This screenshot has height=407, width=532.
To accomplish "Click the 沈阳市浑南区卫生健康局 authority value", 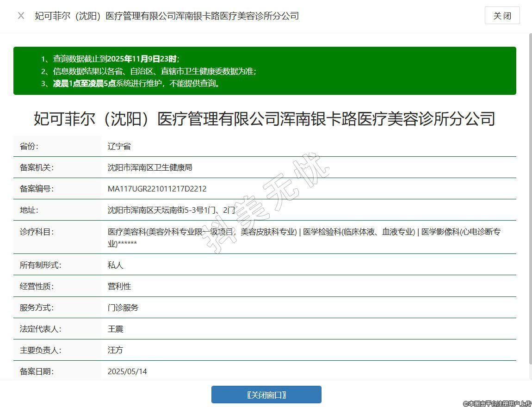I will (149, 167).
